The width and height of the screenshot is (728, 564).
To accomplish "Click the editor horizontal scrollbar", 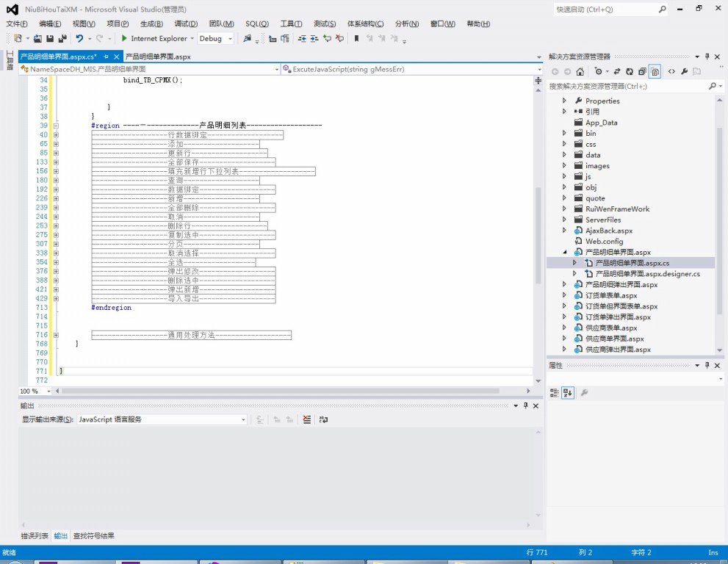I will point(281,391).
